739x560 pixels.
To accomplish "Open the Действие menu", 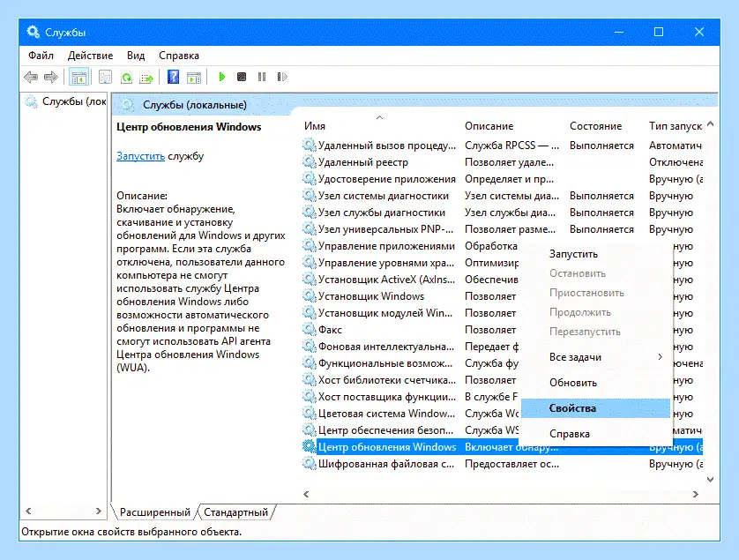I will [x=91, y=56].
